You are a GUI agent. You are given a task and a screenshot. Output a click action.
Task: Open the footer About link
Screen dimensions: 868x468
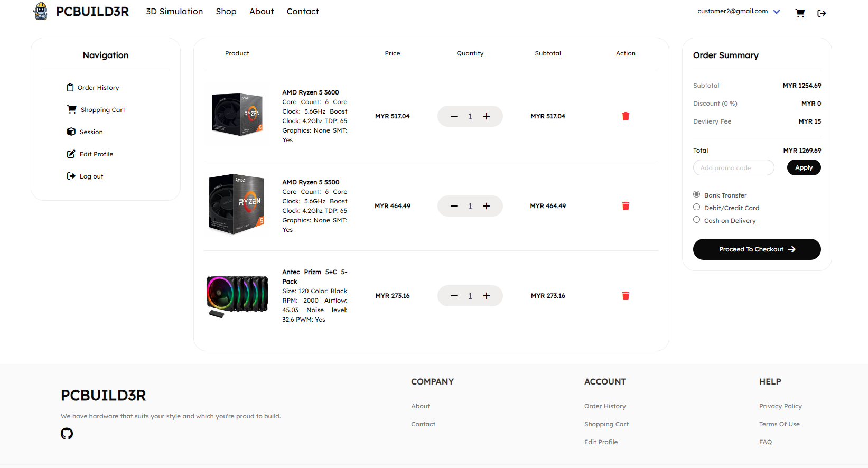pyautogui.click(x=421, y=406)
